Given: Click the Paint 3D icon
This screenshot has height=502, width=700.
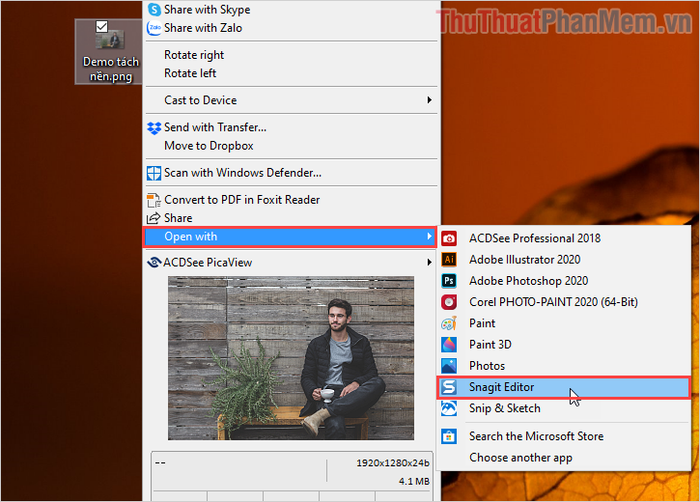Looking at the screenshot, I should [x=449, y=344].
